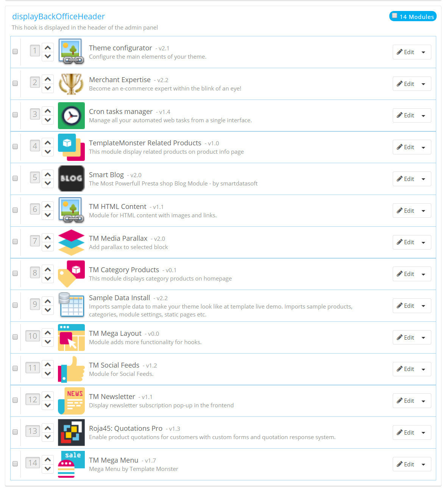Tick the TM Mega Menu checkbox
The height and width of the screenshot is (491, 448).
coord(15,463)
